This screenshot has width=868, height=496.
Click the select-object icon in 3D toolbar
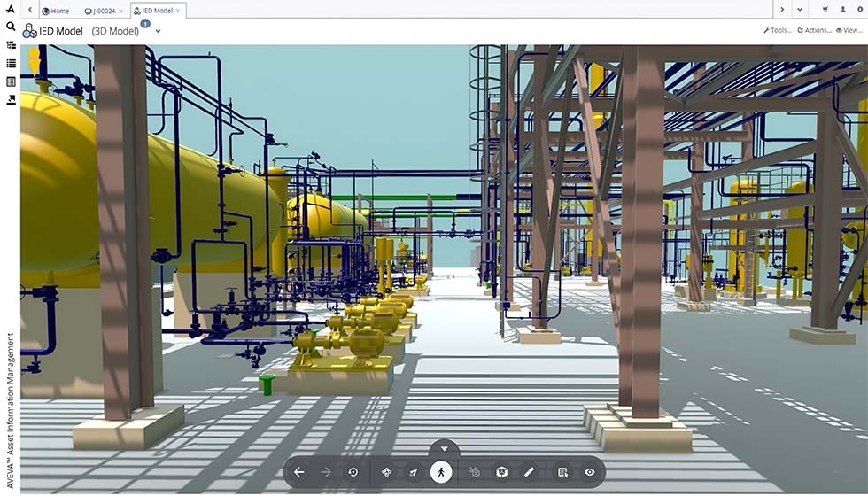tap(562, 472)
